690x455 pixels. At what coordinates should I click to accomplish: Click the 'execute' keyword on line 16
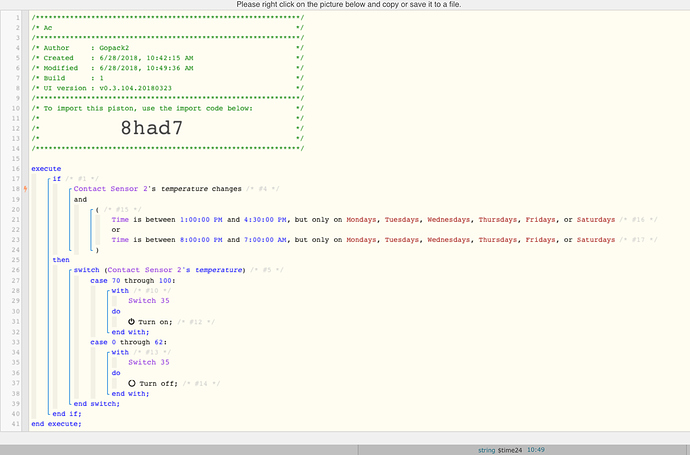46,169
